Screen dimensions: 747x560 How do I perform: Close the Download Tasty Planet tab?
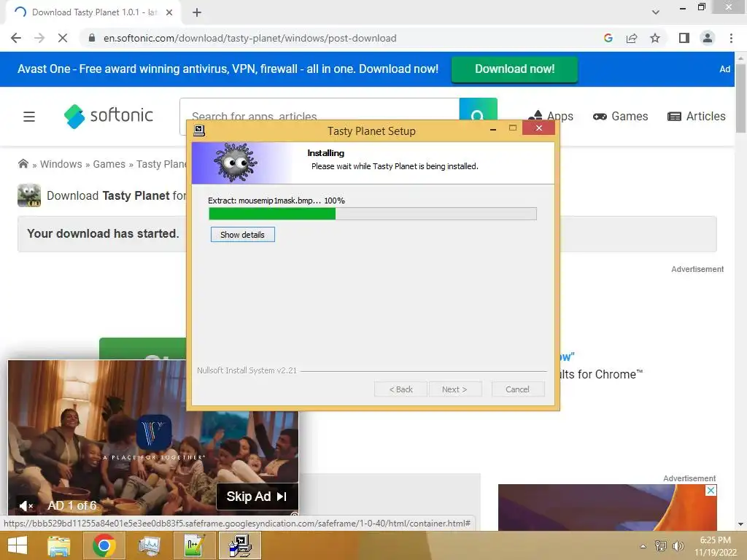click(169, 12)
